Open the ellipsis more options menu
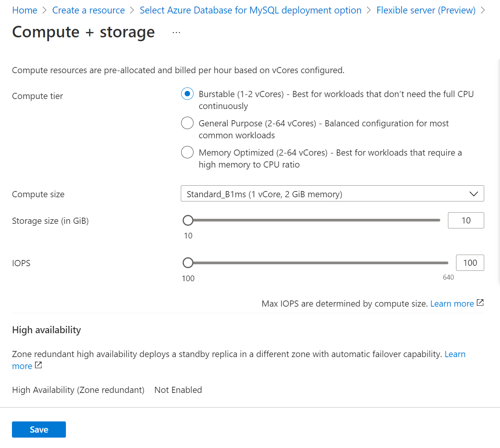This screenshot has height=448, width=500. pyautogui.click(x=176, y=33)
